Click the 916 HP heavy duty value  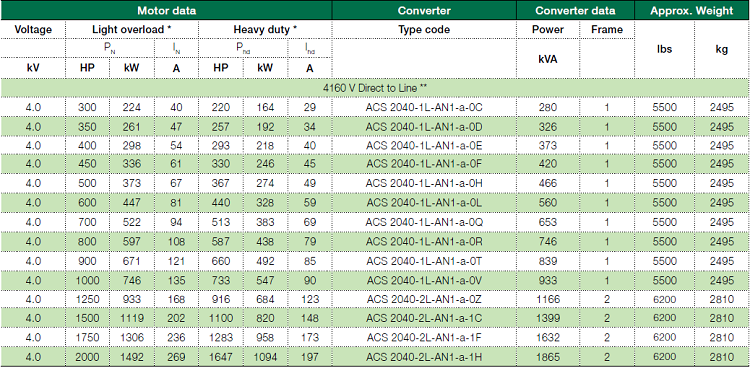click(221, 300)
